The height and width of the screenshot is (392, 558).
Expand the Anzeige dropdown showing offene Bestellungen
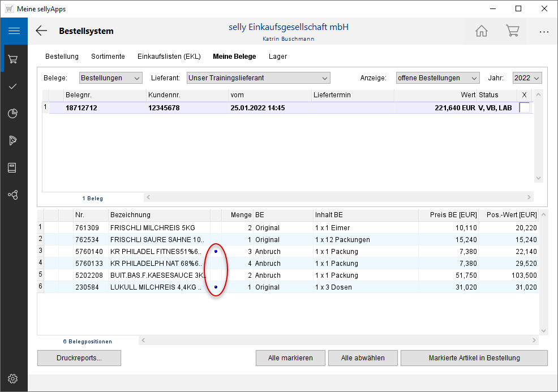click(437, 78)
